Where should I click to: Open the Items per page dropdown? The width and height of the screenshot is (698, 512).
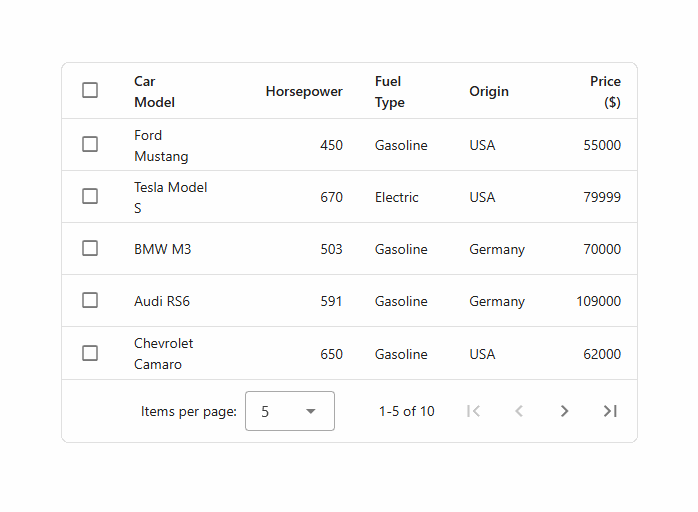pos(289,411)
